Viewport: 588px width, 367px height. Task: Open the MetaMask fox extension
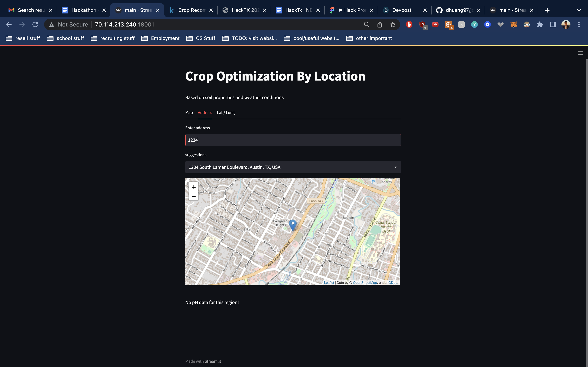click(513, 24)
